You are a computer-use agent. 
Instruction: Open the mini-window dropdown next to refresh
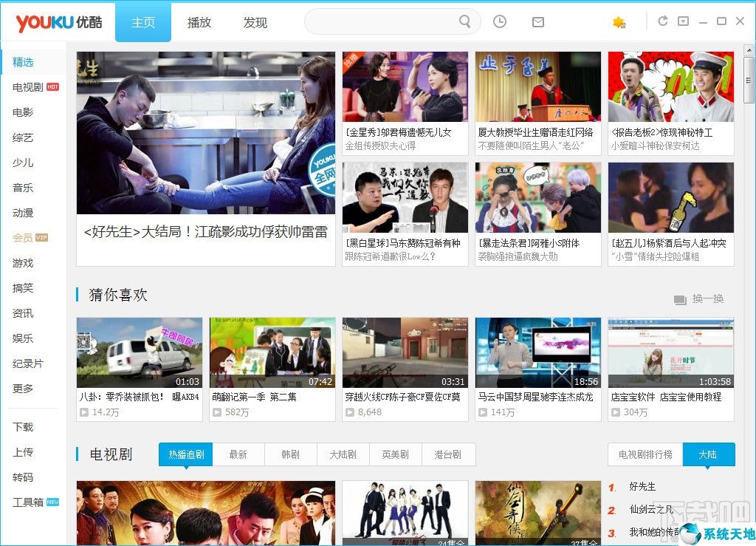pos(682,21)
